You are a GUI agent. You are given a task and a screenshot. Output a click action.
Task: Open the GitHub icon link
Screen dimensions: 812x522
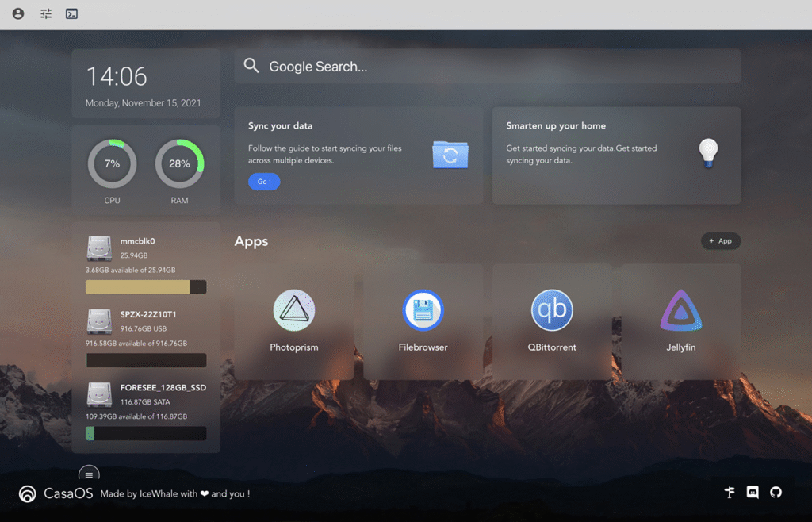[x=776, y=493]
